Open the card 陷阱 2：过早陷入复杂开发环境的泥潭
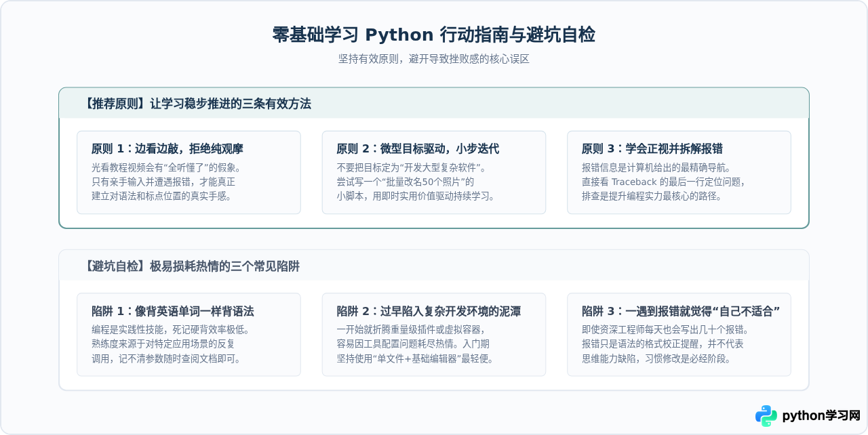868x435 pixels. pos(434,335)
